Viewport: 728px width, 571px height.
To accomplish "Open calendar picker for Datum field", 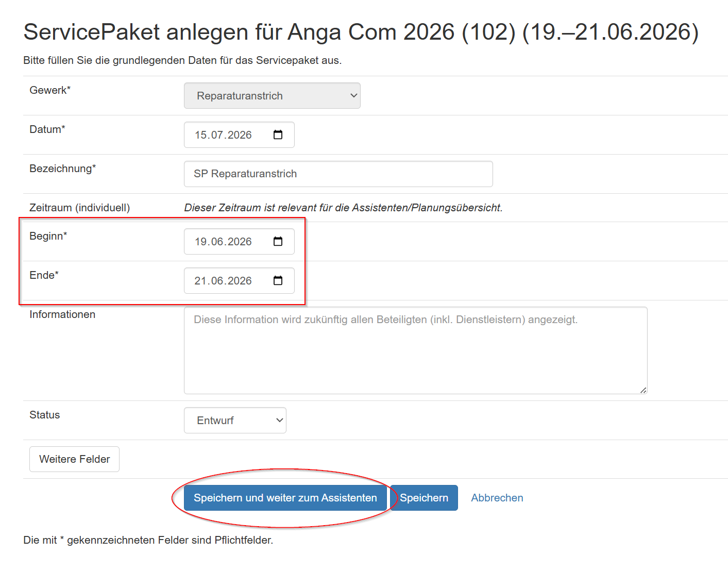I will tap(278, 135).
